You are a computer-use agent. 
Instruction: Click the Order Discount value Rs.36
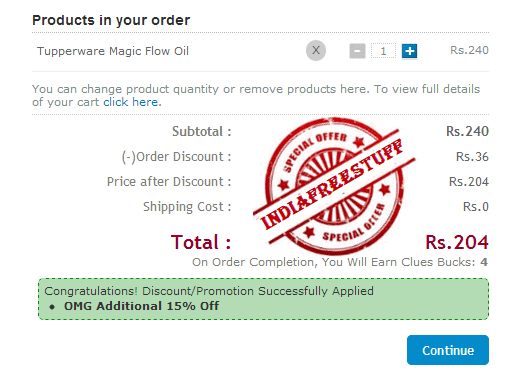(472, 157)
